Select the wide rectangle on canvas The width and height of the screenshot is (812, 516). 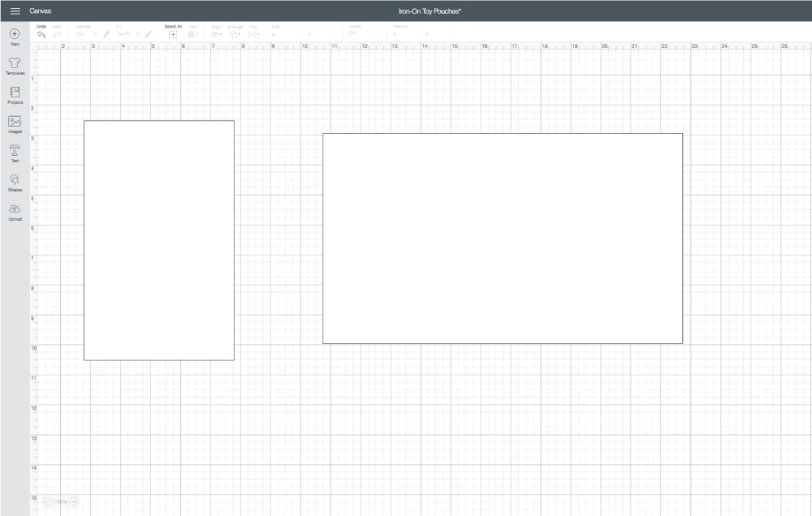502,239
